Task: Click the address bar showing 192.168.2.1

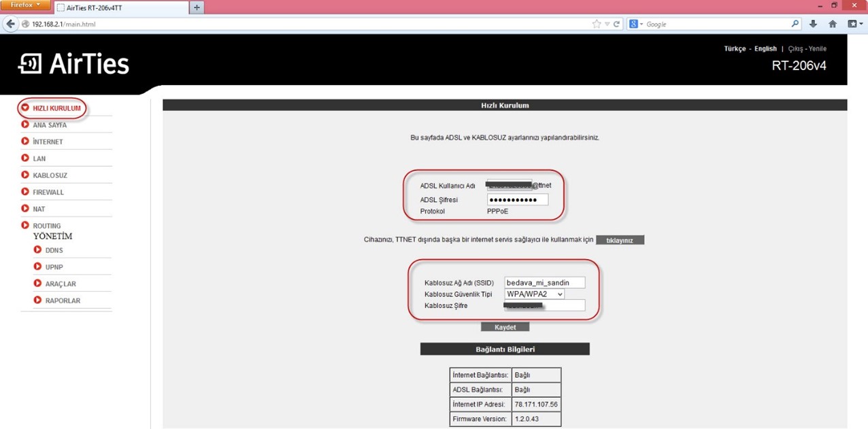Action: 306,24
